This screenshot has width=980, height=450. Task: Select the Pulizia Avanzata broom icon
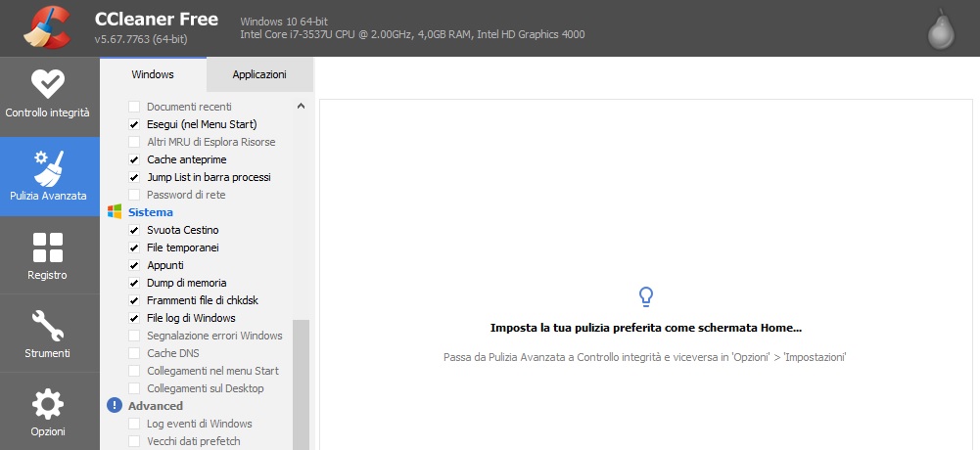[48, 168]
